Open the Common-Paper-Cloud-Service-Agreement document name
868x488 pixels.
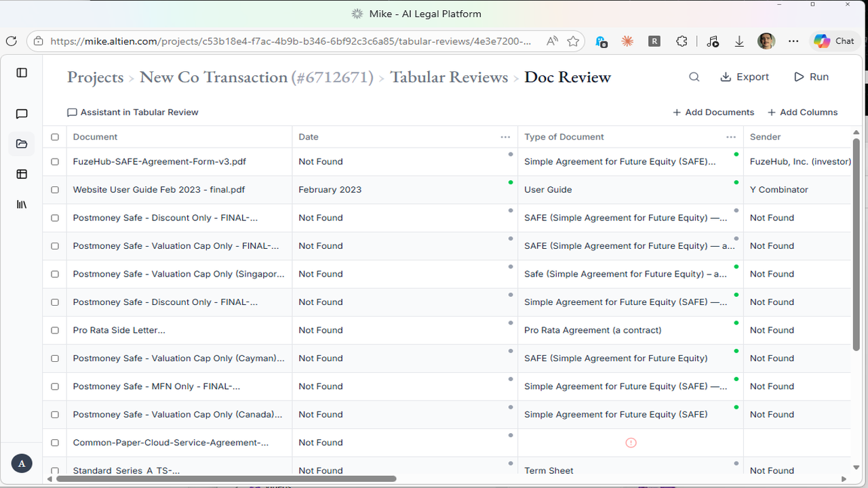(170, 443)
